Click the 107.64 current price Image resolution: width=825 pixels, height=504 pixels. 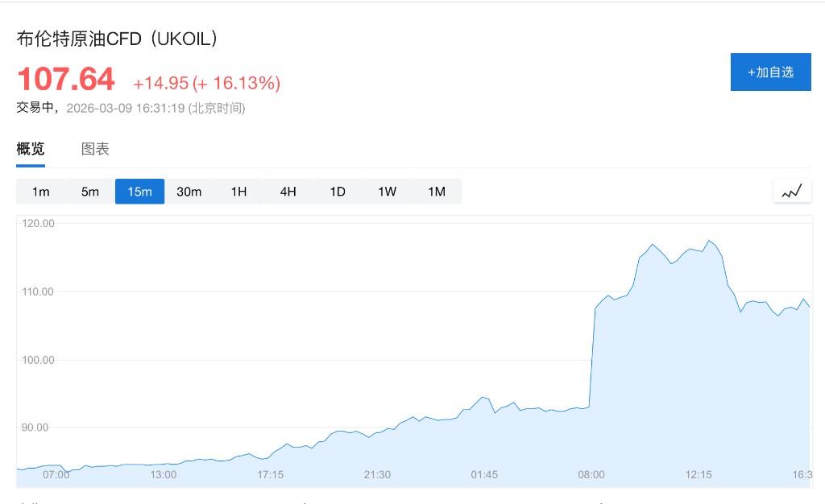(66, 80)
